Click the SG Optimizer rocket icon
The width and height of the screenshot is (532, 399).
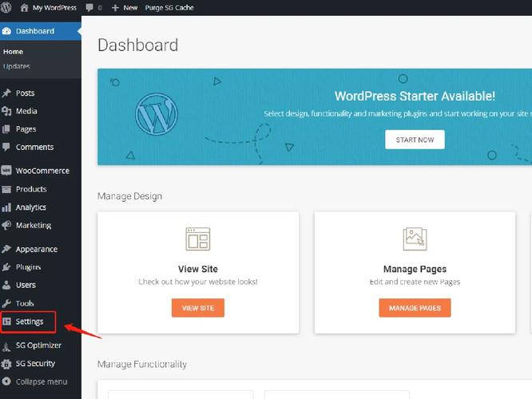[x=6, y=346]
